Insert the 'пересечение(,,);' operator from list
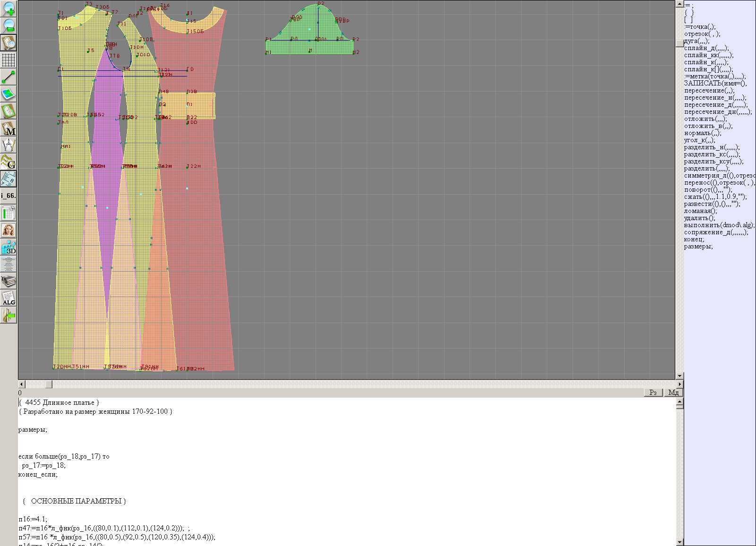This screenshot has width=756, height=546. [x=709, y=91]
